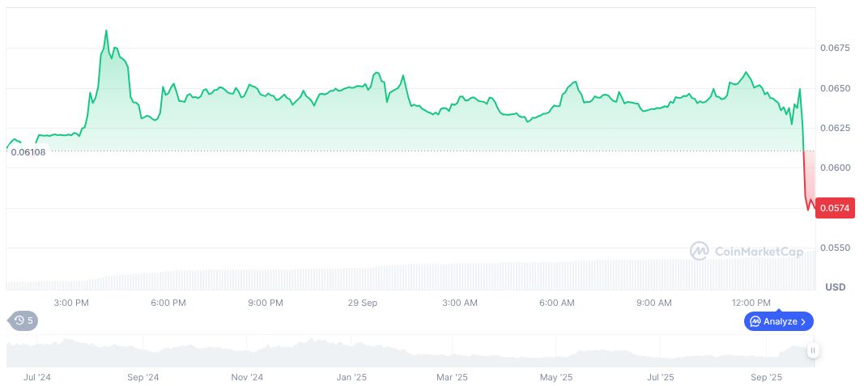Click the red 0.0574 current price tag
This screenshot has height=386, width=868.
(x=834, y=208)
